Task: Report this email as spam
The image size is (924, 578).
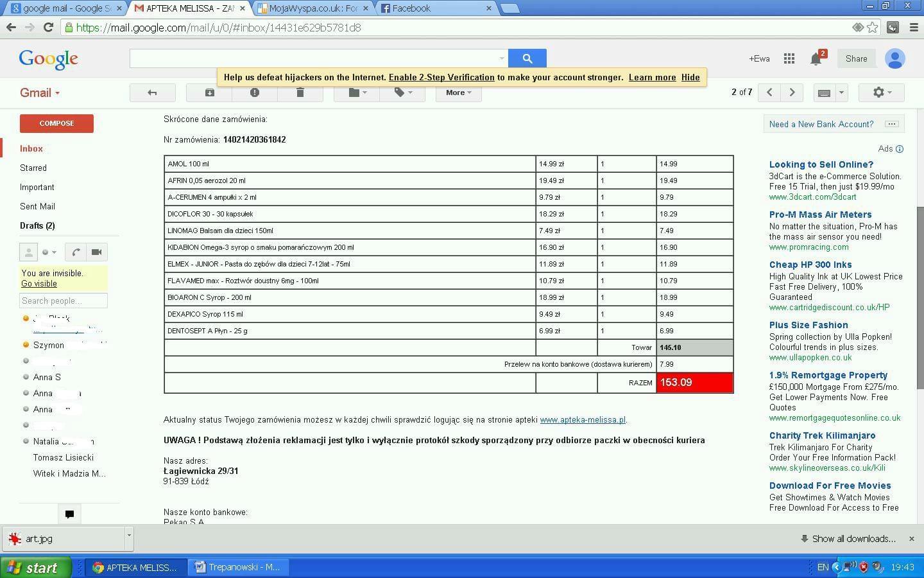Action: coord(255,92)
